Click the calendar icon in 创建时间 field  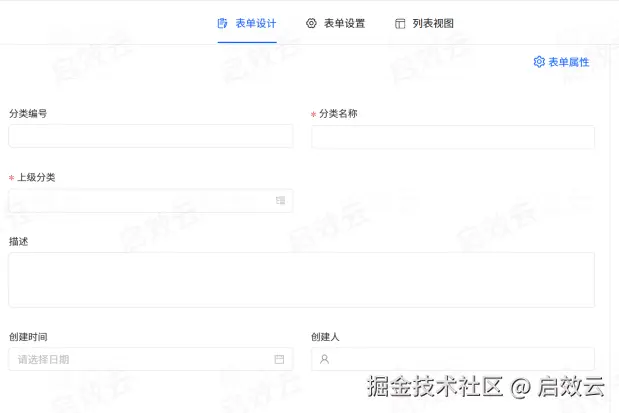pyautogui.click(x=279, y=359)
